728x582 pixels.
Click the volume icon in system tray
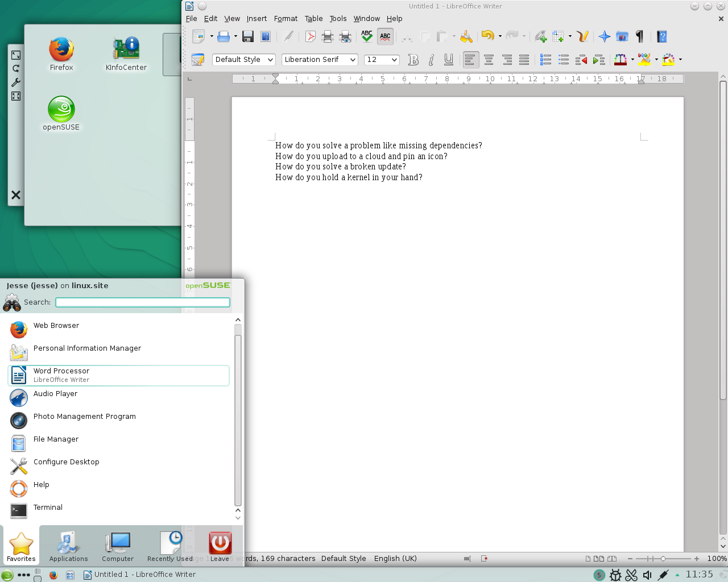pos(647,575)
